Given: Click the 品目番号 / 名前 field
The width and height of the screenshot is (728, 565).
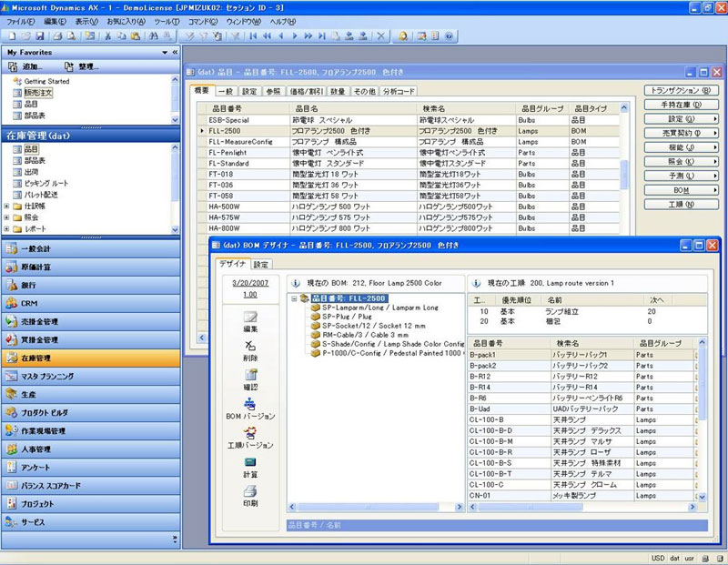Looking at the screenshot, I should [497, 525].
